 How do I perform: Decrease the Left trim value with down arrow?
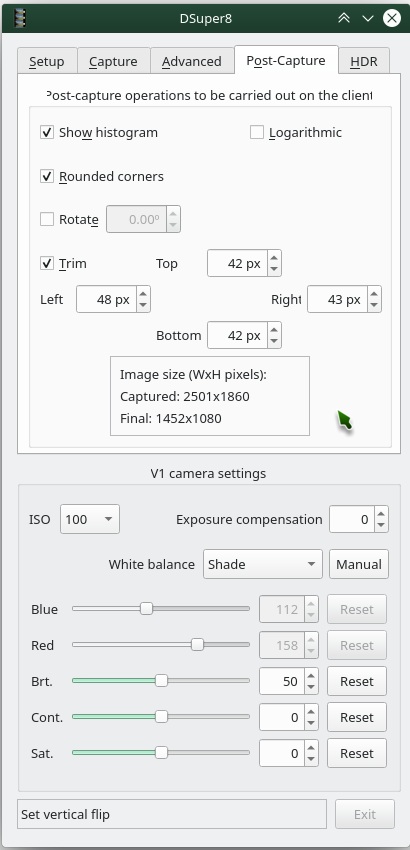click(143, 305)
